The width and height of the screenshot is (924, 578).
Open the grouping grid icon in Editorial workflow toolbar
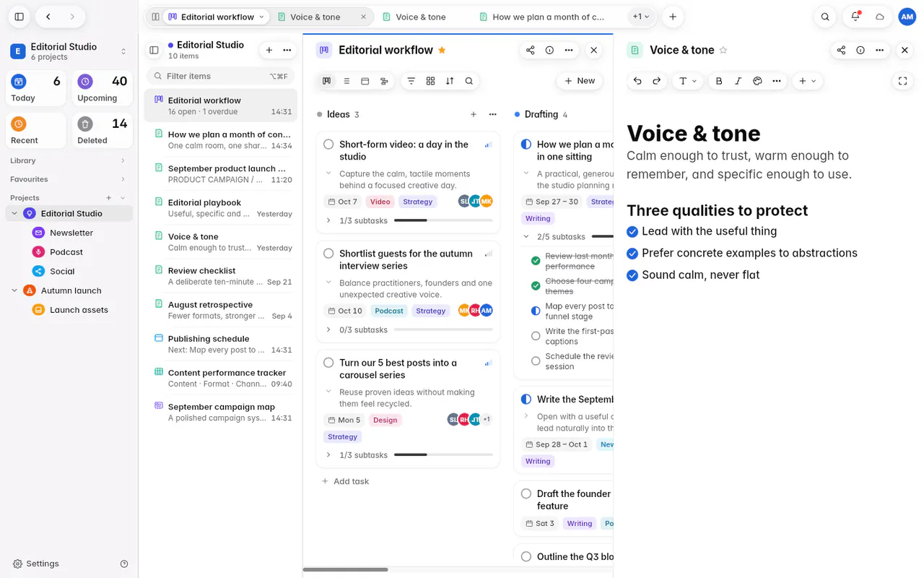[x=431, y=81]
